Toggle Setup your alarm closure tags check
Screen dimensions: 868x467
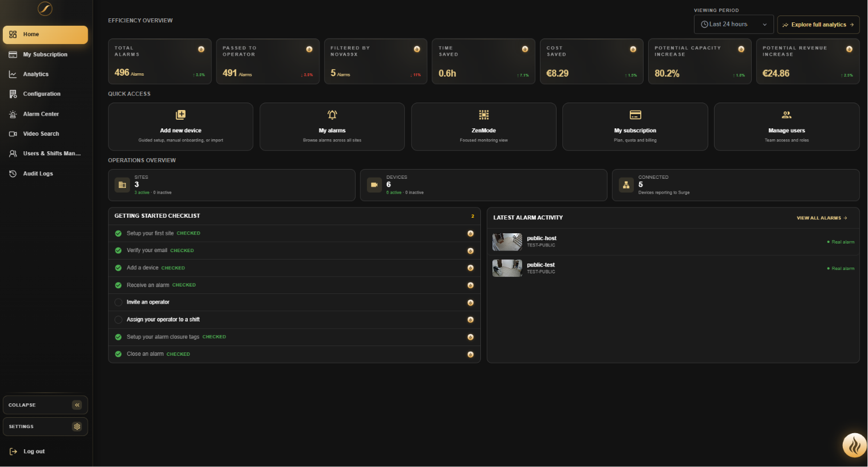pos(118,337)
